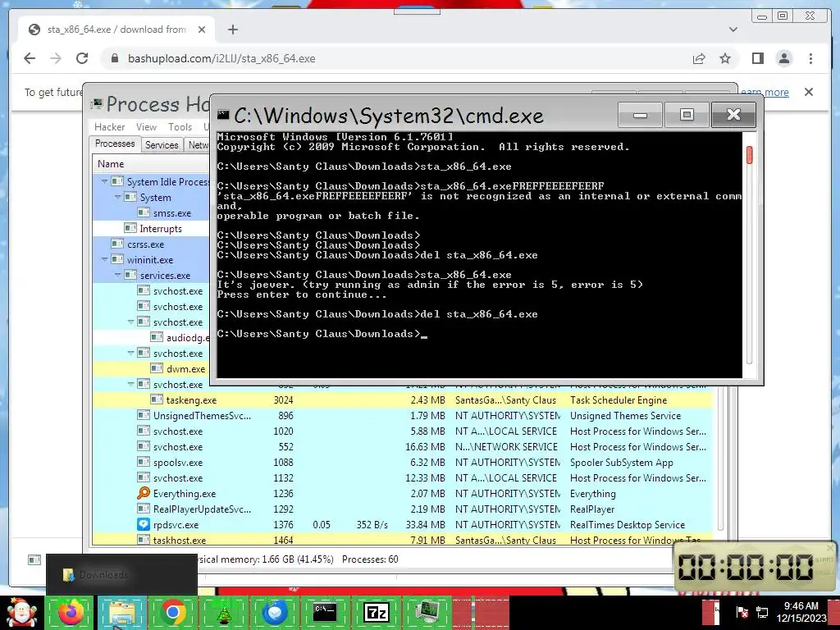This screenshot has height=630, width=840.
Task: Open Thunderbird from the taskbar
Action: click(274, 612)
